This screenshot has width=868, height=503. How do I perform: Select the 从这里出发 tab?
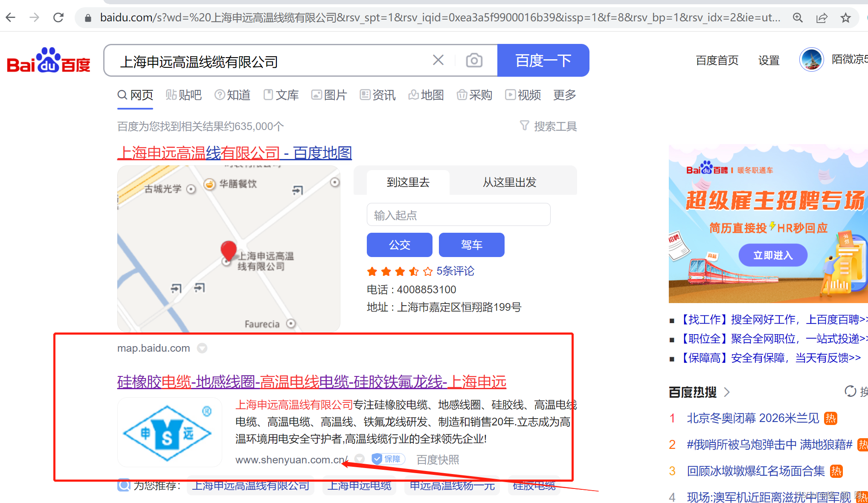(x=509, y=182)
